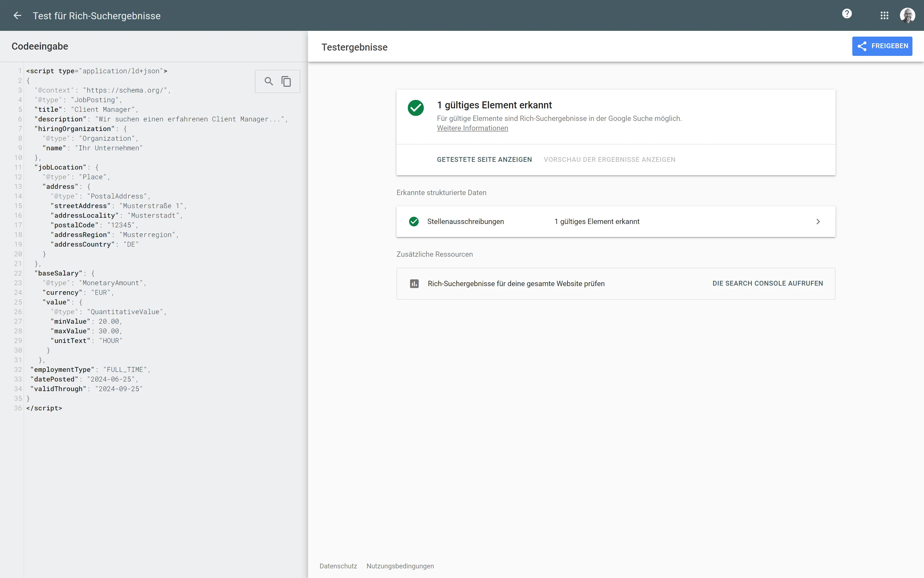The height and width of the screenshot is (578, 924).
Task: Click the "addressCountry" DE line
Action: (94, 245)
